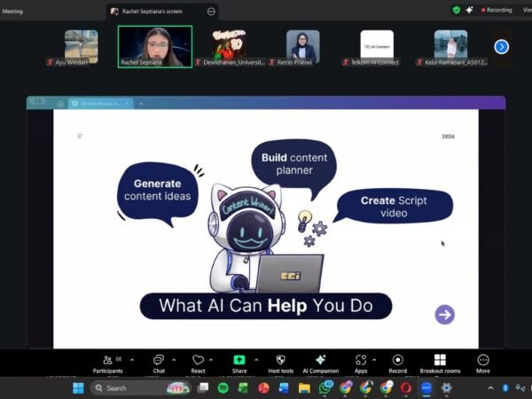The image size is (532, 399).
Task: Open WhatsApp from the taskbar
Action: [325, 387]
